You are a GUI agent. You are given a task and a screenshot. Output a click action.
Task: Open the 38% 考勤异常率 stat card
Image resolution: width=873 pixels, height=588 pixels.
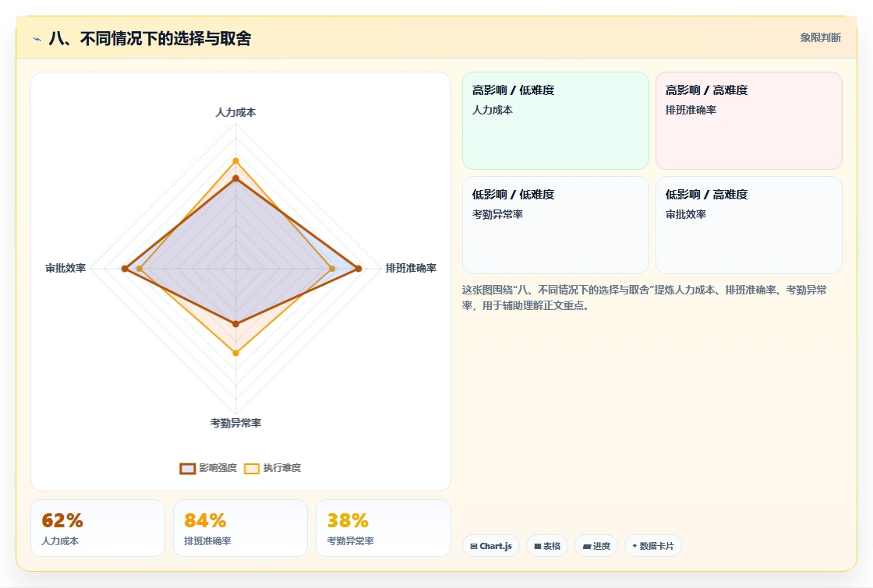click(383, 528)
